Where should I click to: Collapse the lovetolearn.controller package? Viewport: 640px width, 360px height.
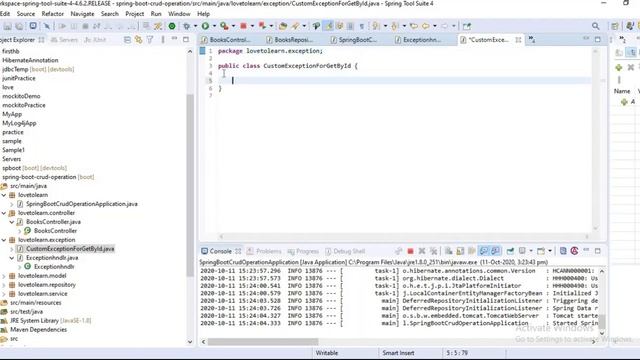(x=4, y=213)
